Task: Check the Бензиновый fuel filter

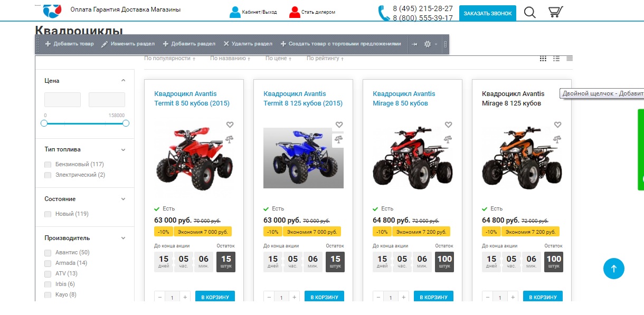Action: point(48,165)
